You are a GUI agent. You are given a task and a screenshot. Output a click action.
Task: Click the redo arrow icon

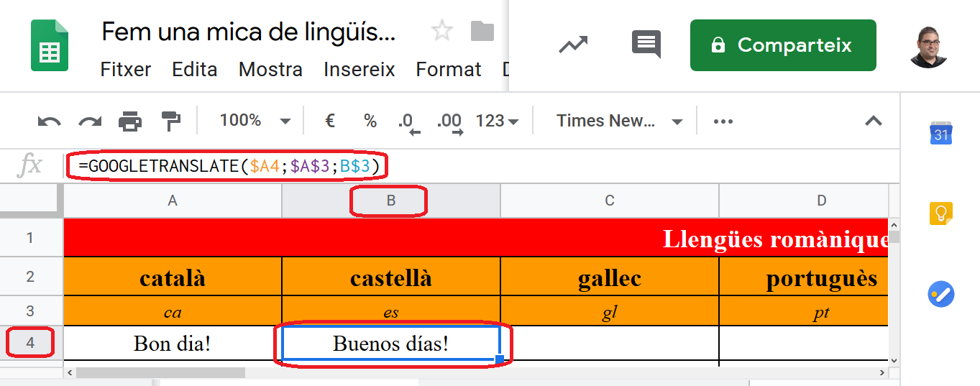(x=90, y=121)
